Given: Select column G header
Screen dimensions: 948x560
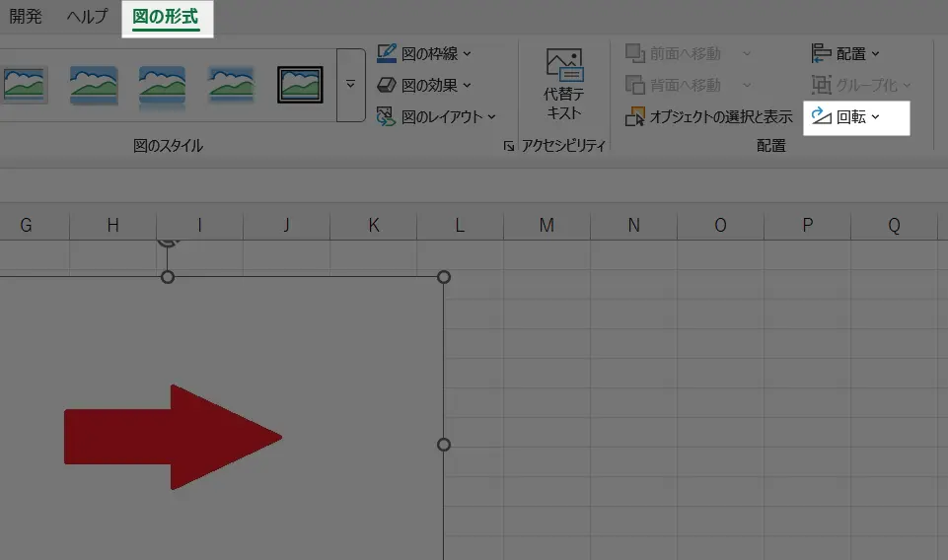Looking at the screenshot, I should coord(26,226).
